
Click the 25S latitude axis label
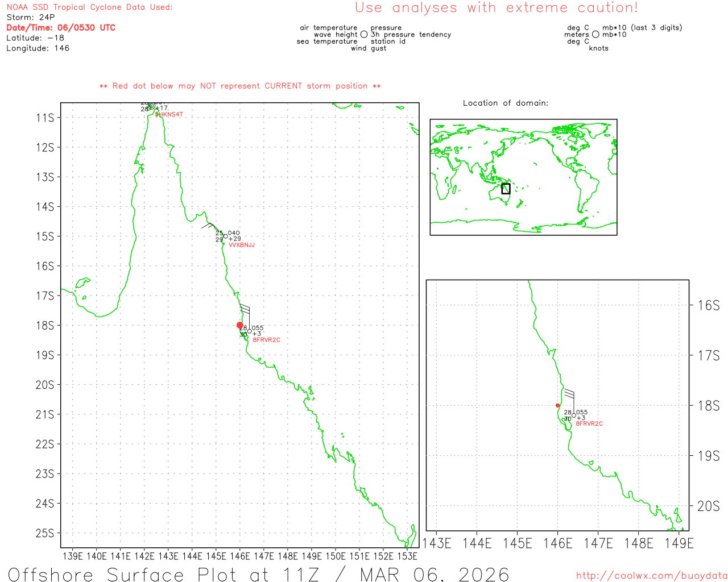pyautogui.click(x=45, y=533)
